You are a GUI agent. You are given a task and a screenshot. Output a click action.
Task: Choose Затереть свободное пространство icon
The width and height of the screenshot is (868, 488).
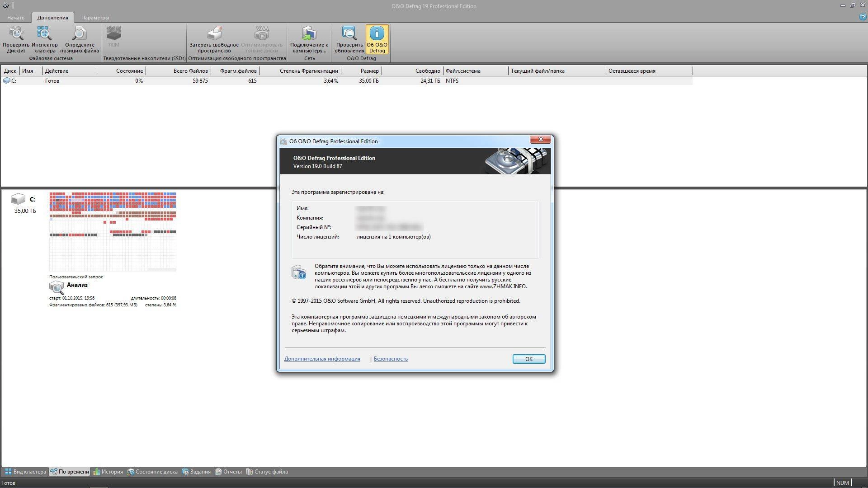click(x=214, y=39)
